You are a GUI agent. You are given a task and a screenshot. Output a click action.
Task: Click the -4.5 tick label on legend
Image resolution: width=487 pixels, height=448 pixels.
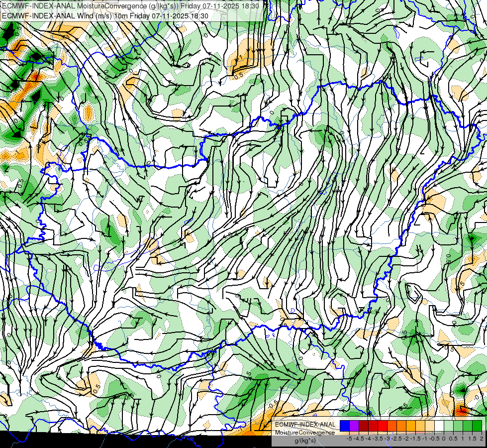(x=360, y=439)
